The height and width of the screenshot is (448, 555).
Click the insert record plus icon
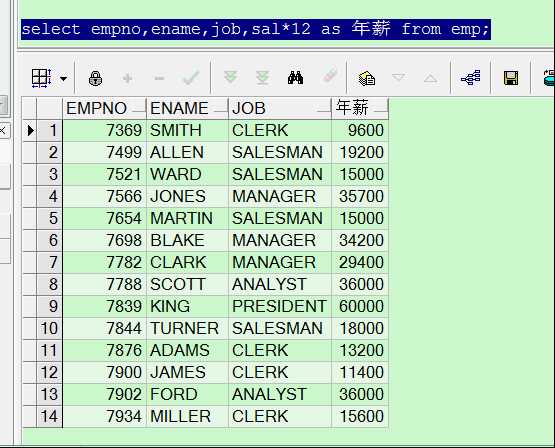(x=127, y=78)
